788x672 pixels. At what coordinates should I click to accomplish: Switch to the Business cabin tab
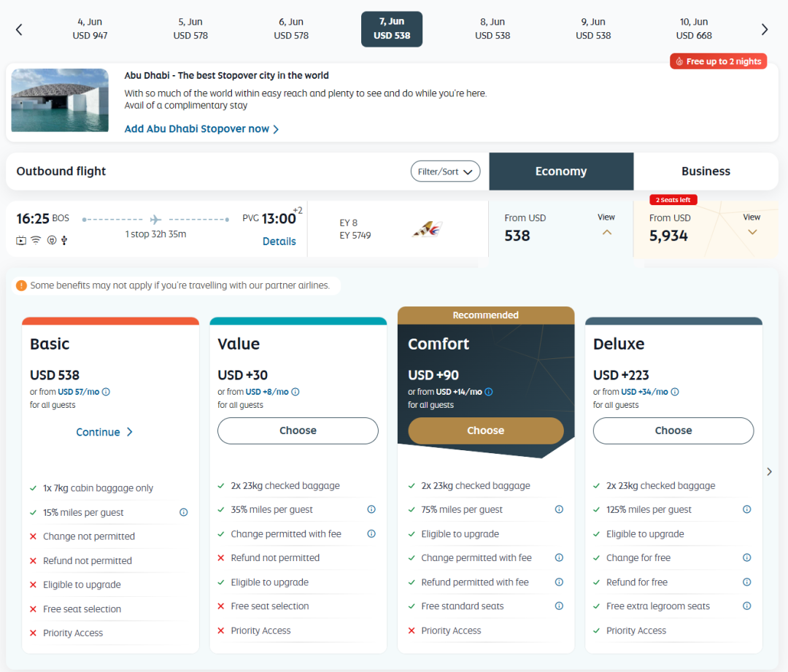click(x=706, y=171)
